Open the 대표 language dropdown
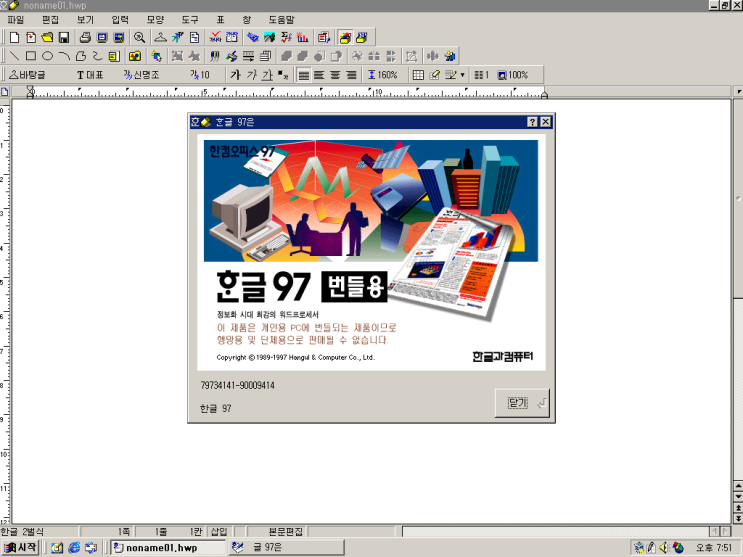 tap(90, 75)
